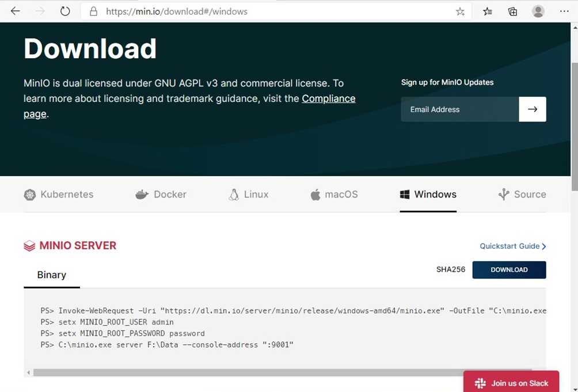Viewport: 578px width, 392px height.
Task: Click the Invoke-WebRequest command line
Action: pos(294,311)
